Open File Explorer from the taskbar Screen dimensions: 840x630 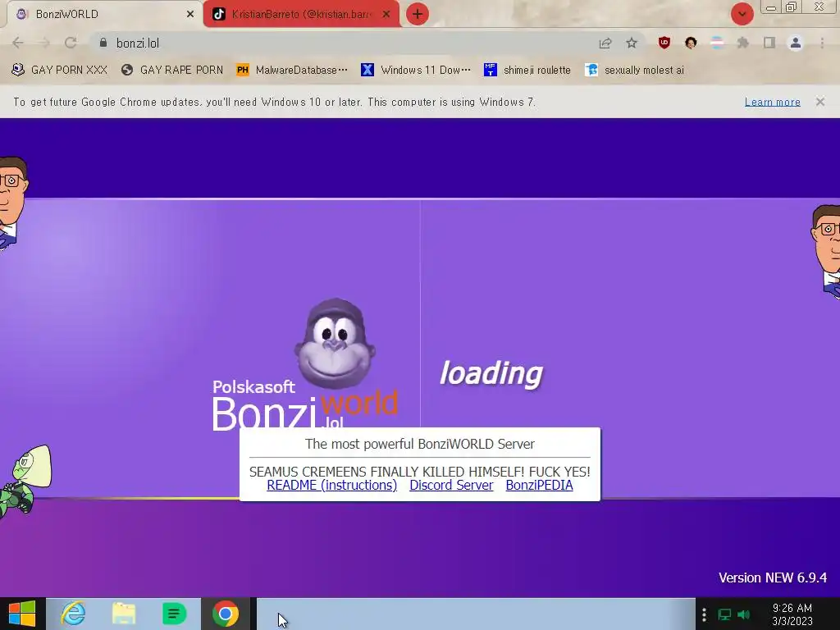point(124,614)
